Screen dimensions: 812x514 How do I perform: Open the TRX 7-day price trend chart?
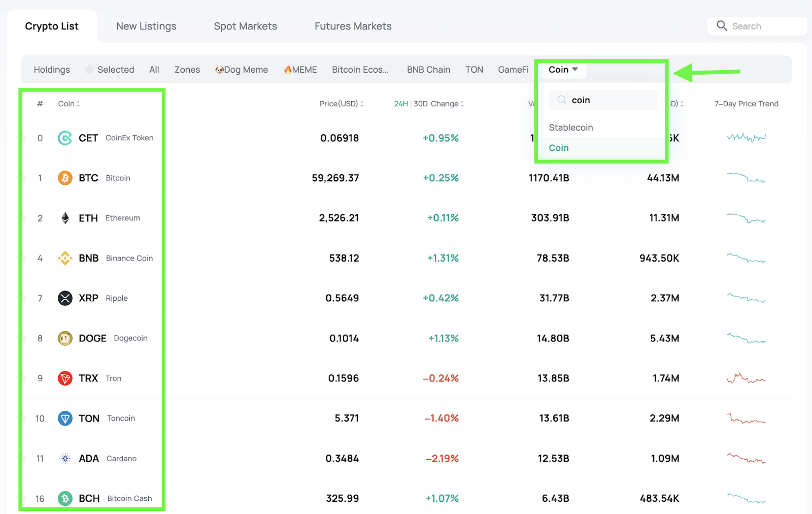coord(746,378)
